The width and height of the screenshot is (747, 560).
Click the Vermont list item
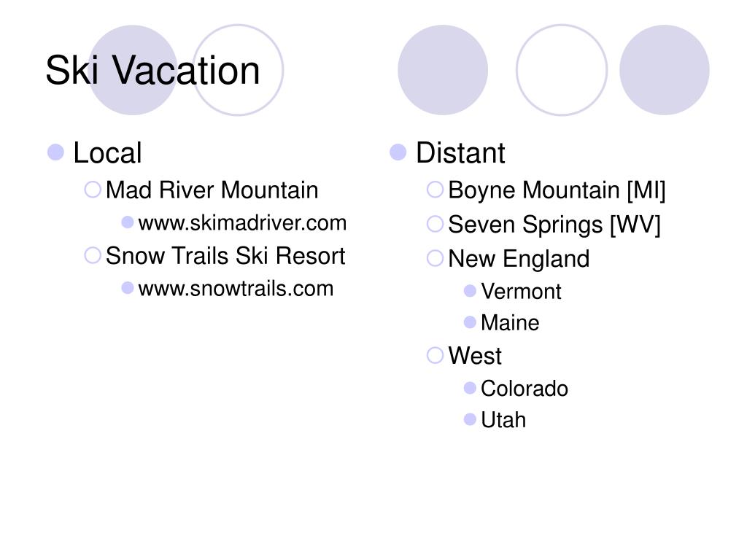click(x=521, y=292)
